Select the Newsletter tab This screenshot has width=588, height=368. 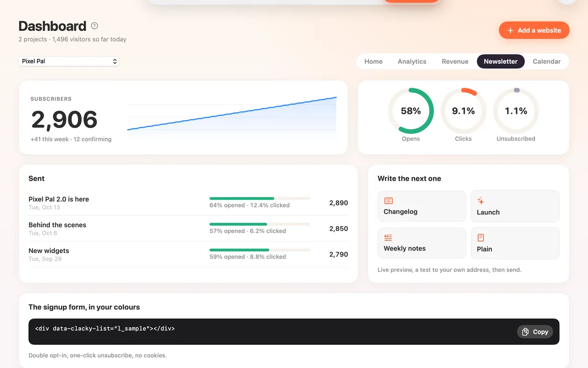pos(501,61)
